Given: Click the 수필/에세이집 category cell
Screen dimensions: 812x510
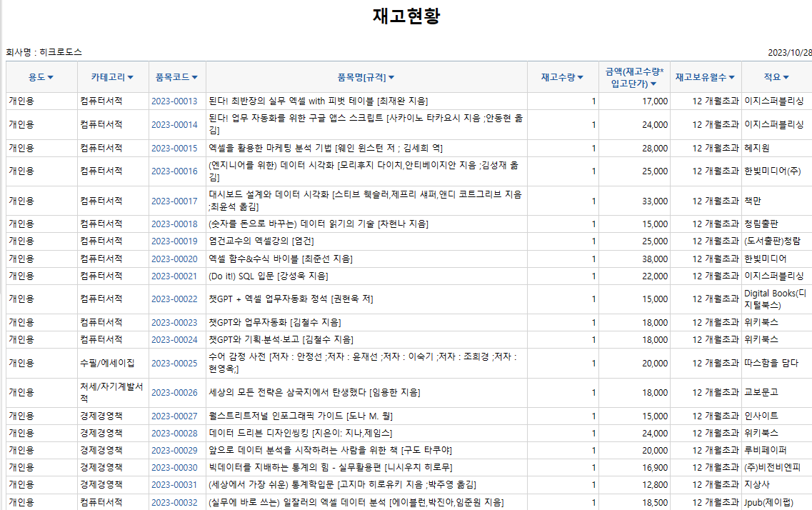Looking at the screenshot, I should [113, 364].
